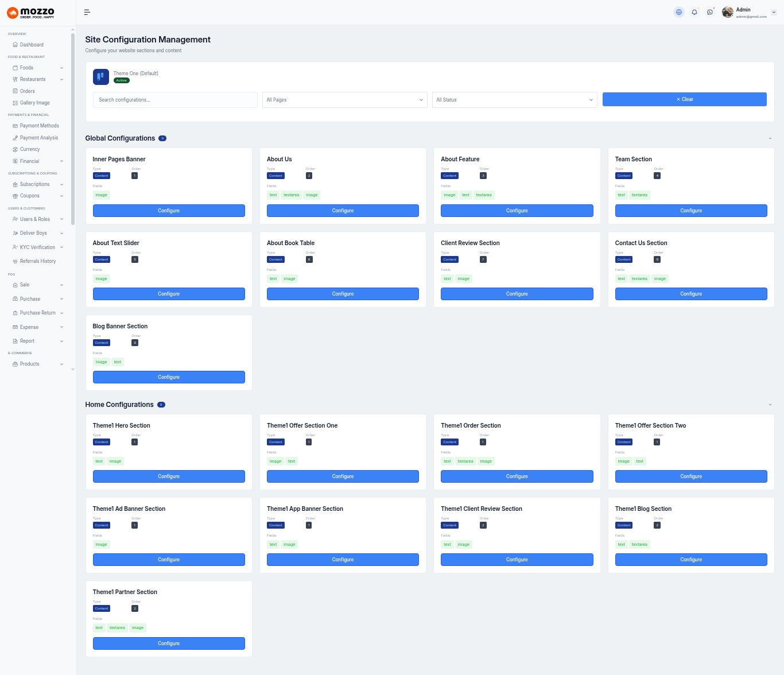Open Payment Analysis in sidebar

38,138
